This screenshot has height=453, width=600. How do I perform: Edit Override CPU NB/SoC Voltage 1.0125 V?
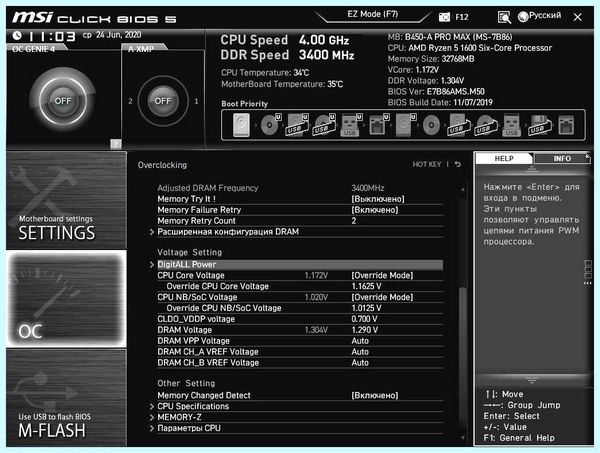point(366,308)
